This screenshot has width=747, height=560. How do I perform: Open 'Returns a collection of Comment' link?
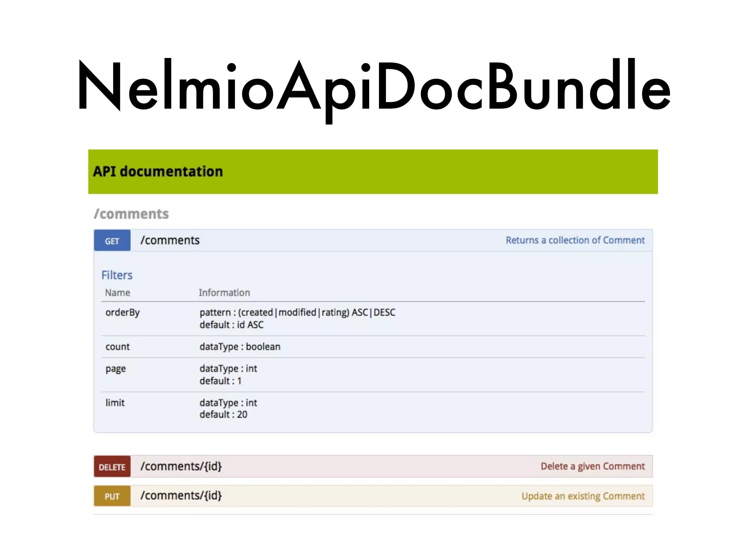pos(575,240)
